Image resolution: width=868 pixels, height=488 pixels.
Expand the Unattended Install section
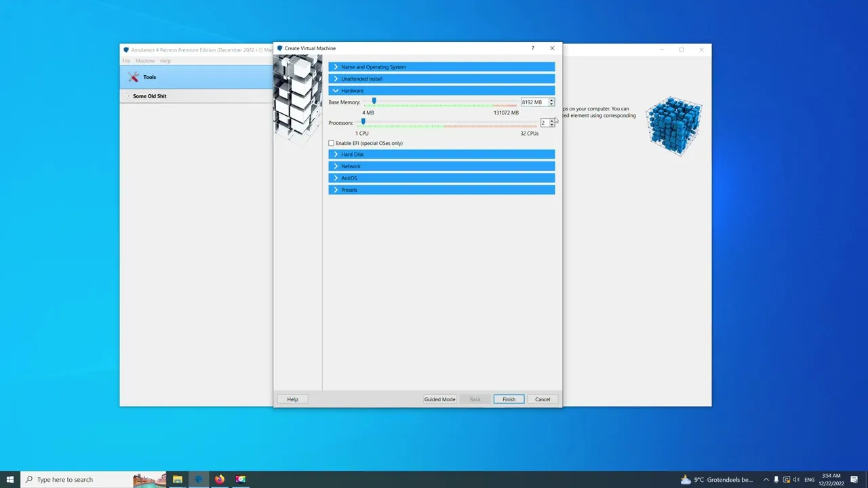441,79
